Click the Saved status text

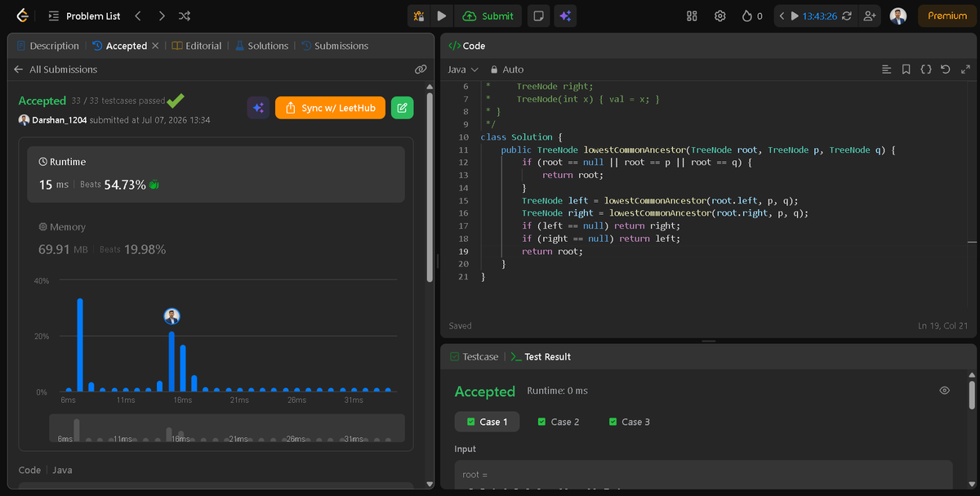click(x=461, y=326)
